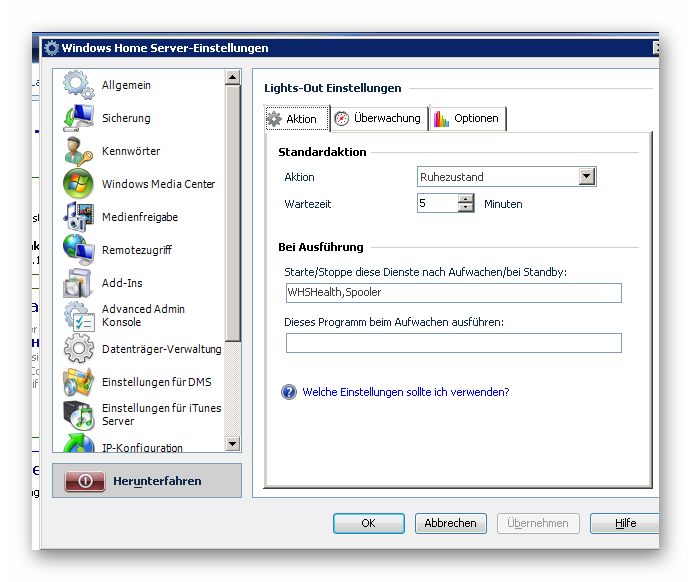The image size is (691, 582).
Task: Open the Aktion dropdown showing Ruhezustand
Action: click(x=506, y=177)
